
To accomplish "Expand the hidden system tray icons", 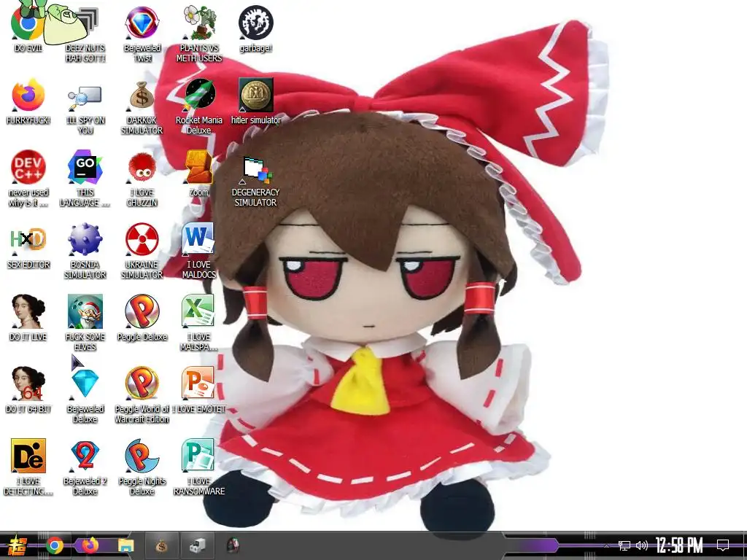I will pyautogui.click(x=606, y=545).
